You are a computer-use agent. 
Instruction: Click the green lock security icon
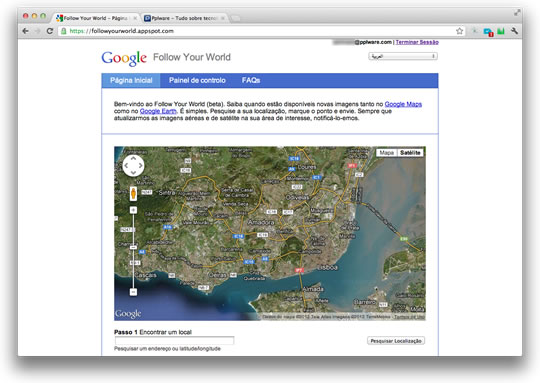coord(64,31)
